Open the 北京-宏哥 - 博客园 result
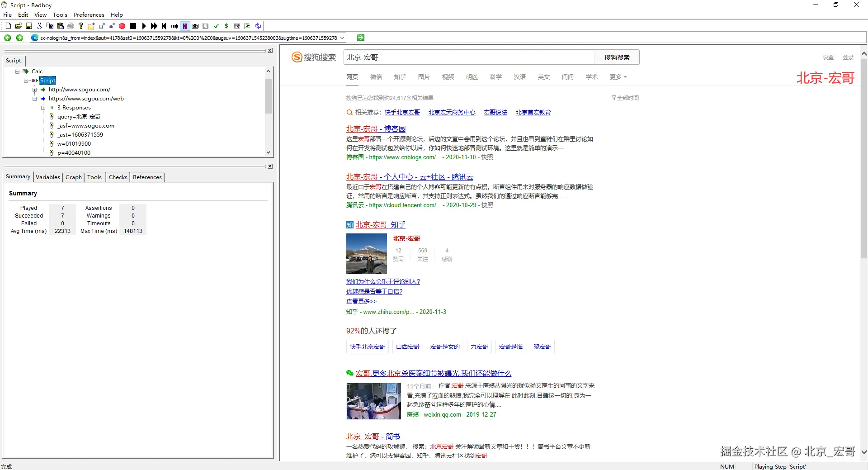 click(376, 129)
